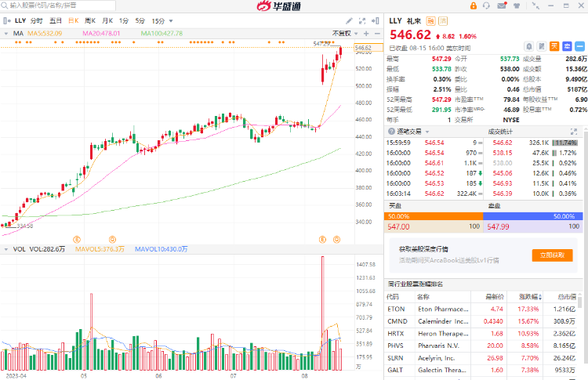The image size is (588, 380).
Task: Click the stock code search input field
Action: tap(63, 5)
